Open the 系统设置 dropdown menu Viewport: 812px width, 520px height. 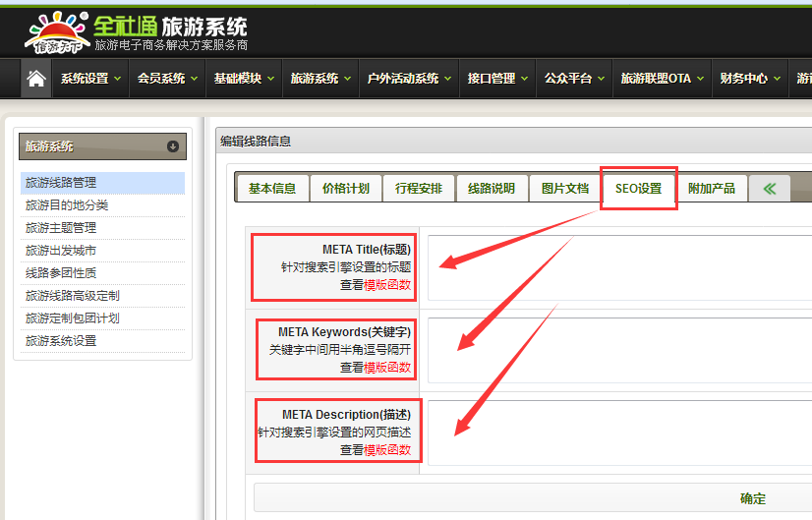[x=89, y=79]
